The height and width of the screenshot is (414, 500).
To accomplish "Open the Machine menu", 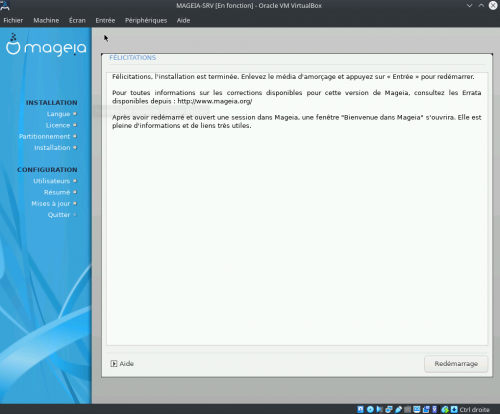I will pos(46,20).
